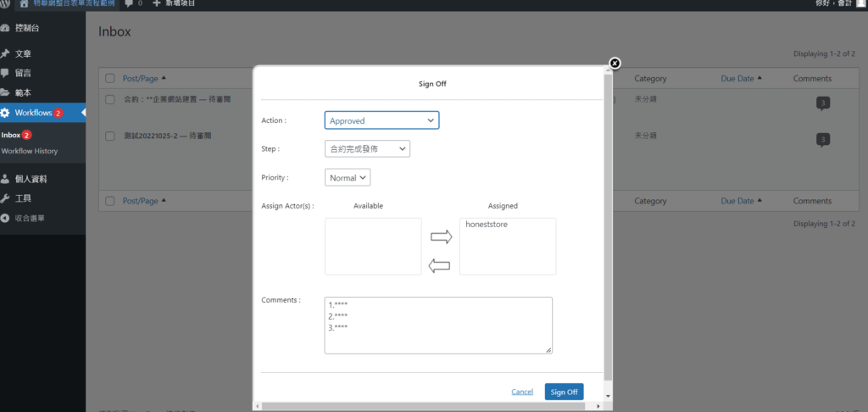Click left arrow to unassign actor
Viewport: 868px width, 412px height.
439,266
